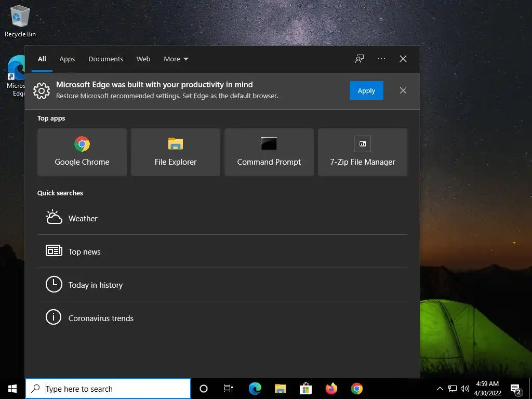Open the clock showing 4:59 AM
532x399 pixels.
(x=487, y=389)
